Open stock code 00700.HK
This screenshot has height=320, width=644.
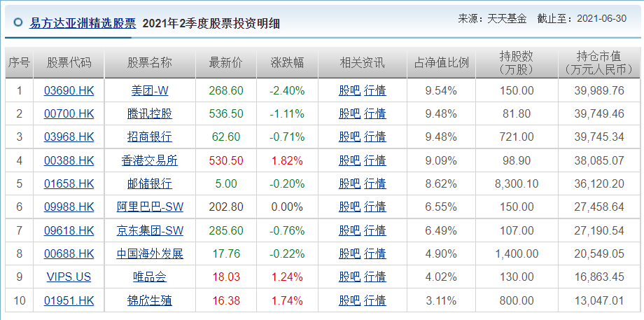click(69, 113)
